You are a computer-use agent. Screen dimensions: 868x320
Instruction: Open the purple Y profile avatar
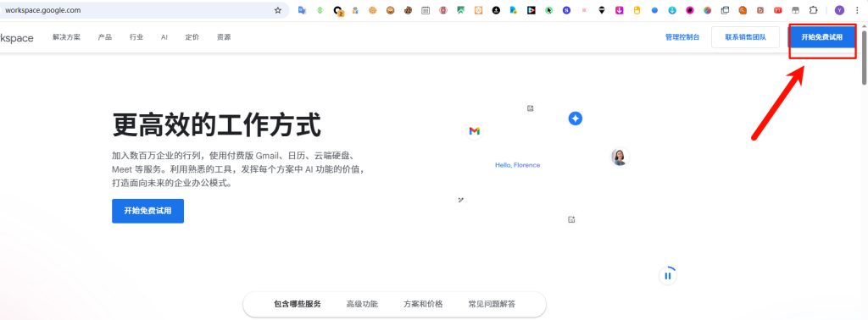coord(840,10)
